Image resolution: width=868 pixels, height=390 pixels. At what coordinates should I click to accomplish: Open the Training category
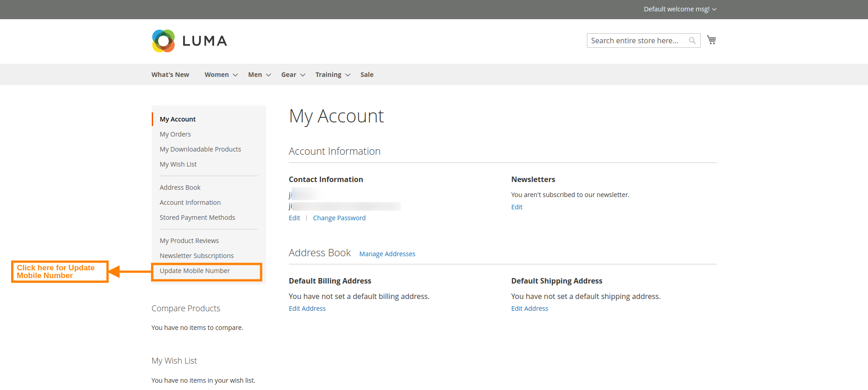(328, 75)
